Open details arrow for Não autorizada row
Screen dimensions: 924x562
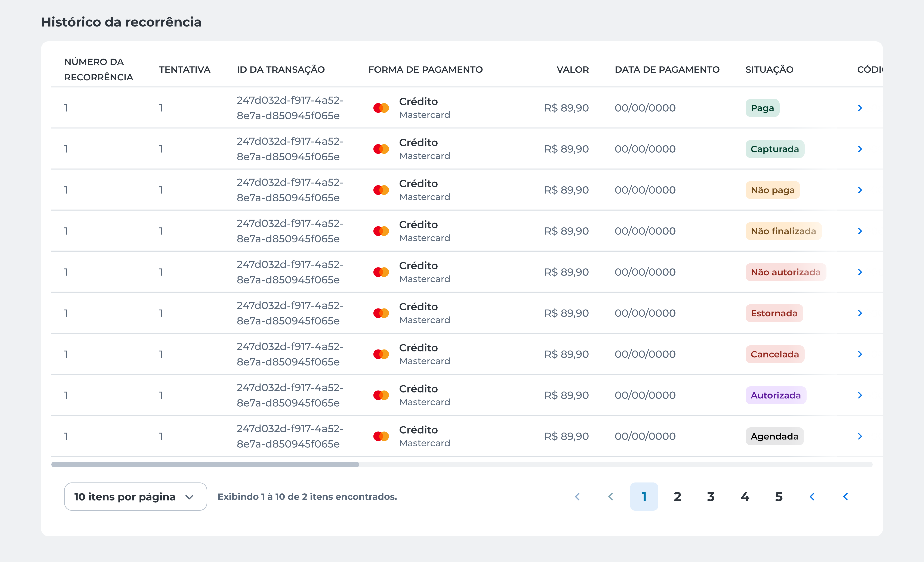click(x=859, y=272)
